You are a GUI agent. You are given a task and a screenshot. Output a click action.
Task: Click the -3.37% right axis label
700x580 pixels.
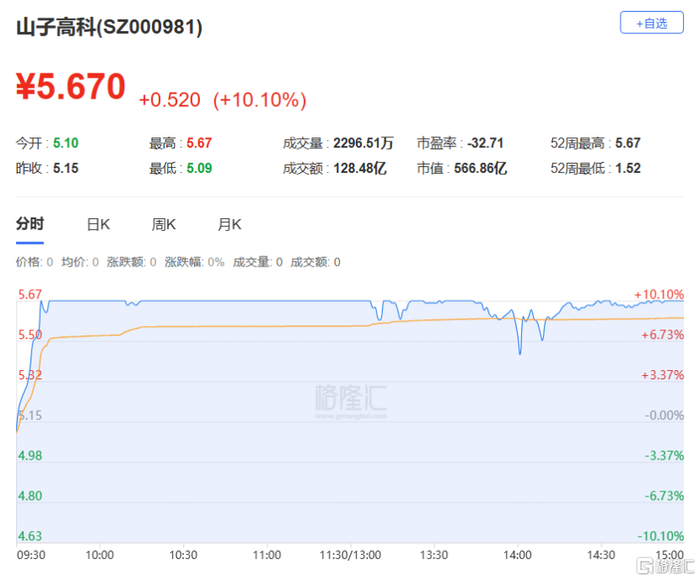664,456
